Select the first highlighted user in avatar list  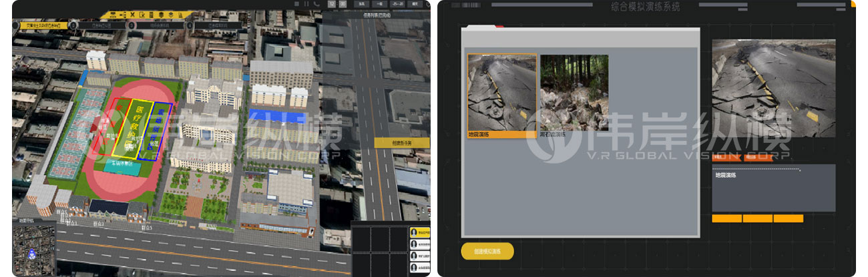419,233
